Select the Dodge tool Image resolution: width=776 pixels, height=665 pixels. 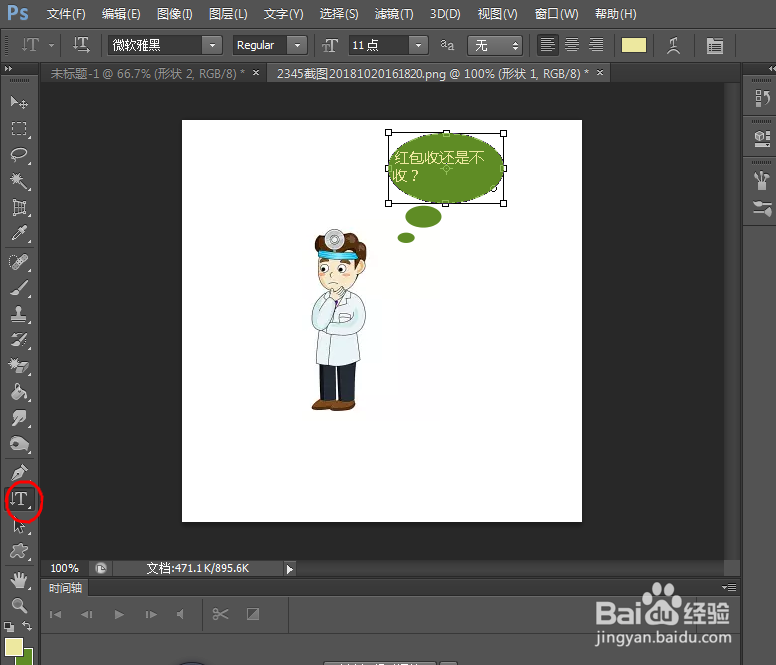[x=19, y=444]
